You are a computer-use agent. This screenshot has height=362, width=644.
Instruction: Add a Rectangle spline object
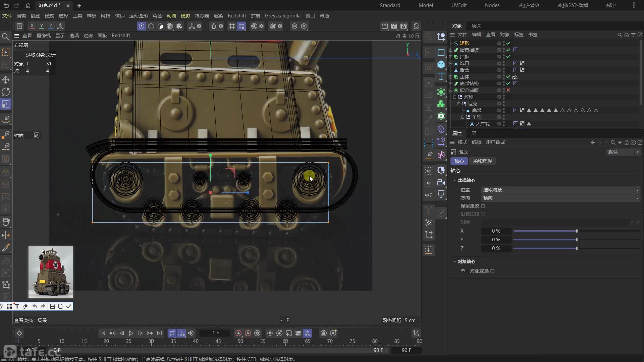(441, 52)
